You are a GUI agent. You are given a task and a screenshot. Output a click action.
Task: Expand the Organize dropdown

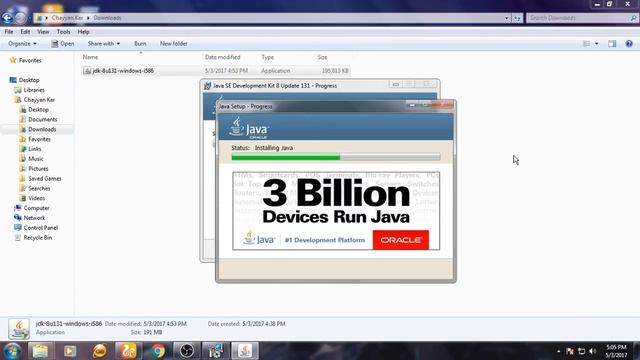tap(22, 44)
